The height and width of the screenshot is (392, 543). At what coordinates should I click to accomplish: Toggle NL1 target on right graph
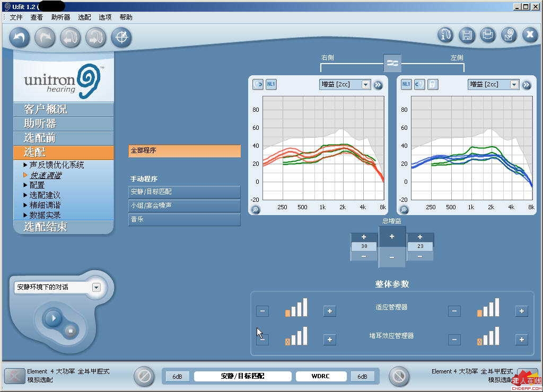pyautogui.click(x=271, y=84)
